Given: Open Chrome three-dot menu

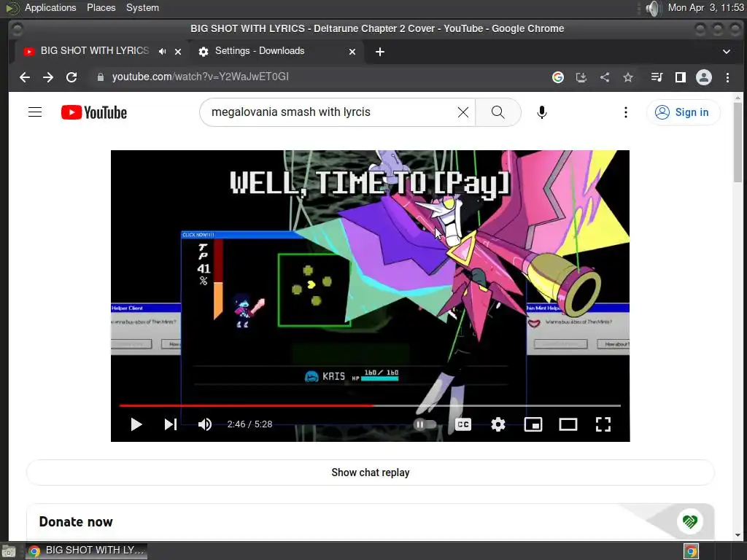Looking at the screenshot, I should pos(727,77).
